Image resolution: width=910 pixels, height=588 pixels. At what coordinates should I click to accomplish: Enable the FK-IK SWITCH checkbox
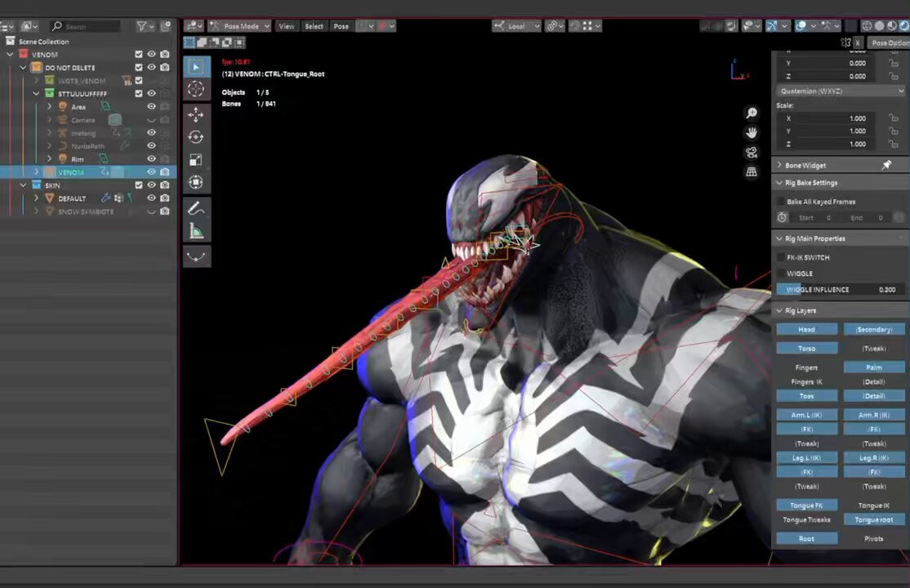pos(781,257)
